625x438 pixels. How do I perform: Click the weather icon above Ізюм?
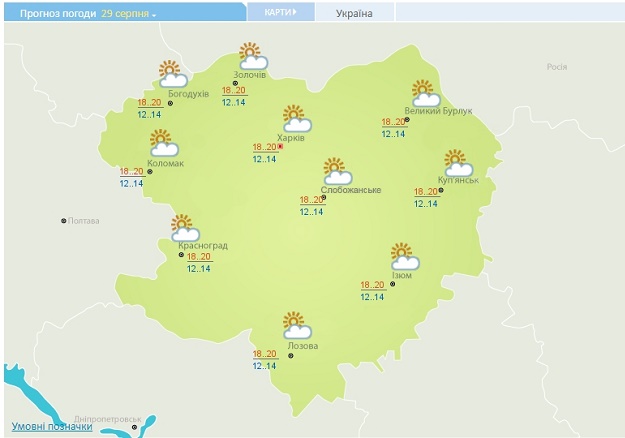pos(403,256)
